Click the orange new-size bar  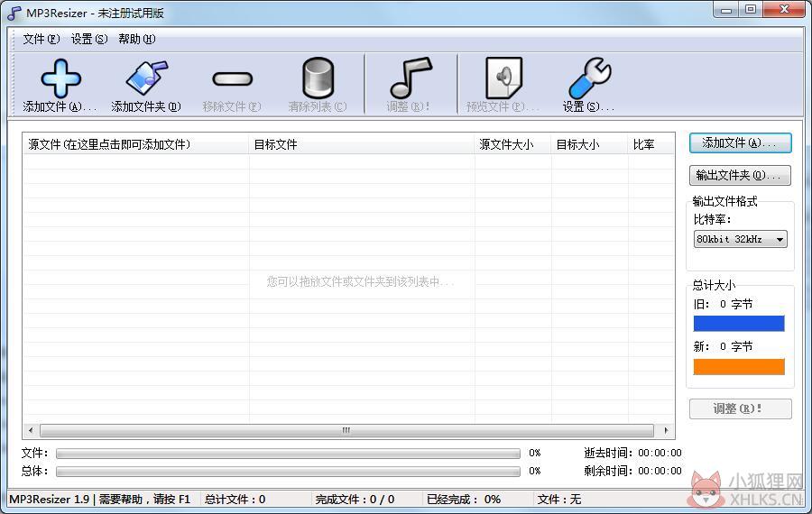(739, 366)
